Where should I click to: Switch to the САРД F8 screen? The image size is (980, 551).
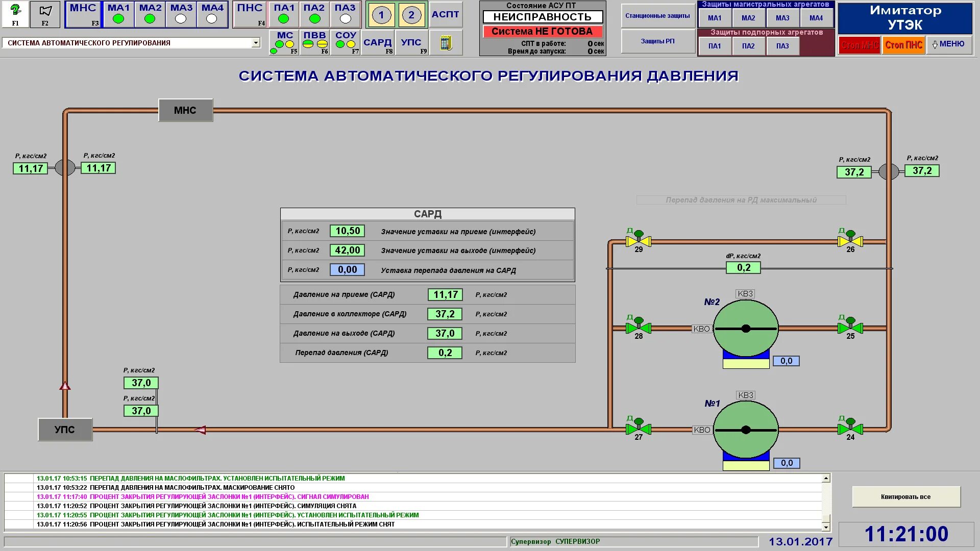[378, 43]
